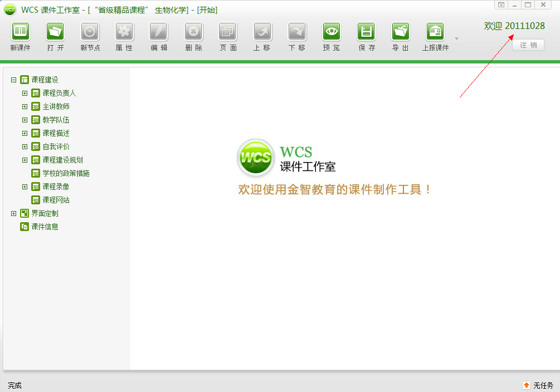Open a courseware with 打开 icon
Viewport: 560px width, 392px height.
click(55, 32)
